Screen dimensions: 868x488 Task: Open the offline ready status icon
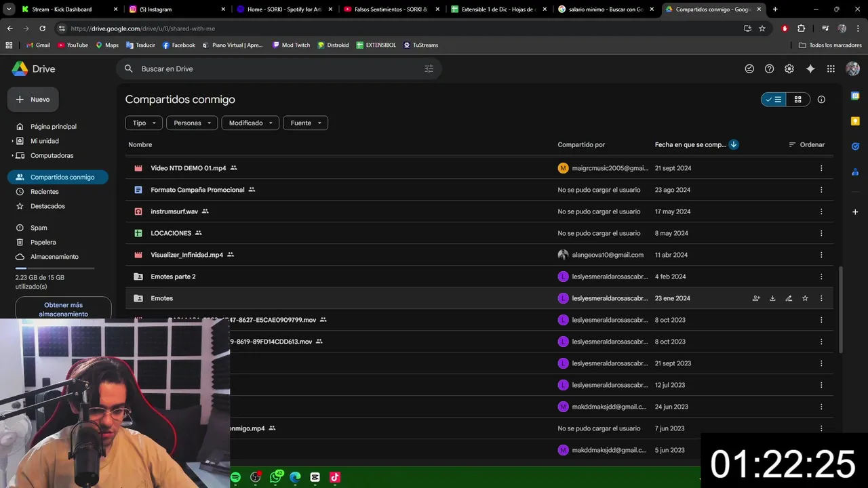click(x=749, y=69)
